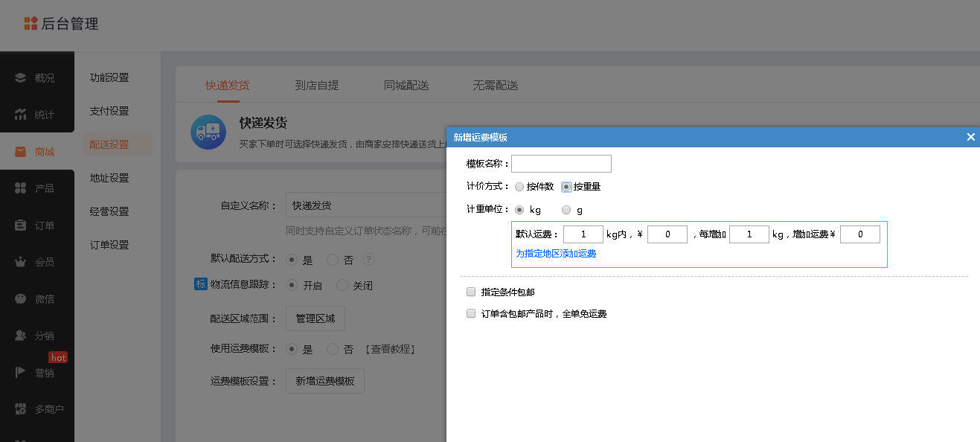Click the 订单 orders clipboard icon
Screen dimensions: 980x442
21,225
